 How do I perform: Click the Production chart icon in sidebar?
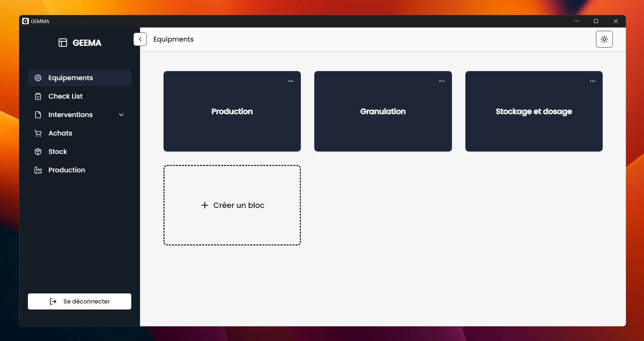[38, 170]
